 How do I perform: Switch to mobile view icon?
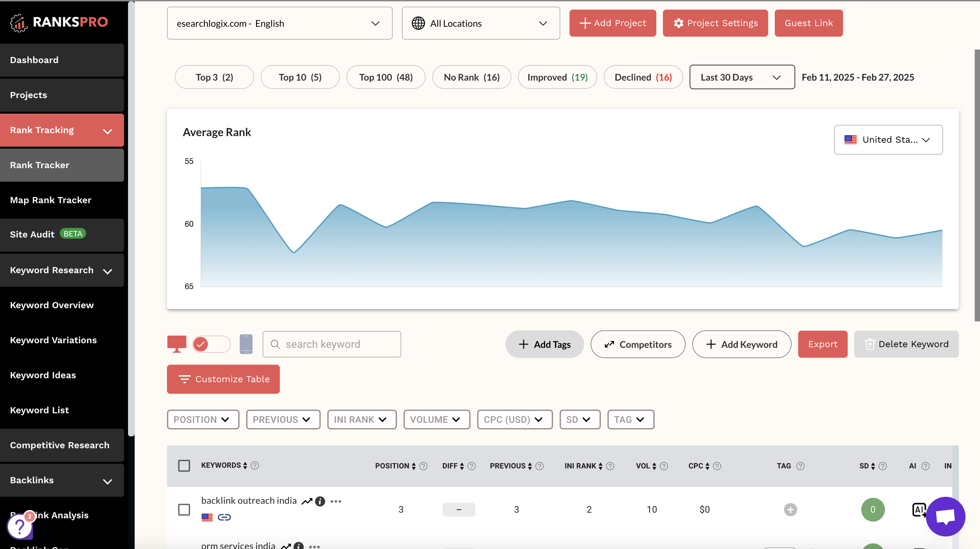(x=246, y=344)
